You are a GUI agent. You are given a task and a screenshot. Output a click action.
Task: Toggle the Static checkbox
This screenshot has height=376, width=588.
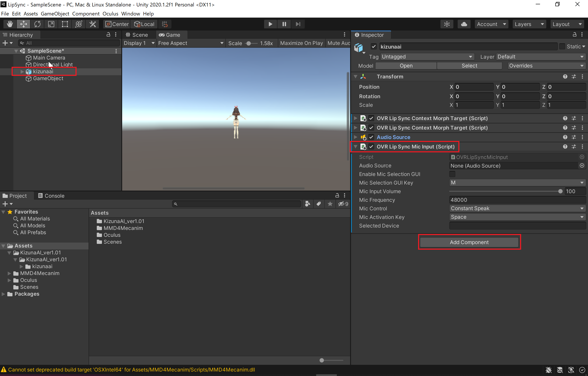pos(562,46)
